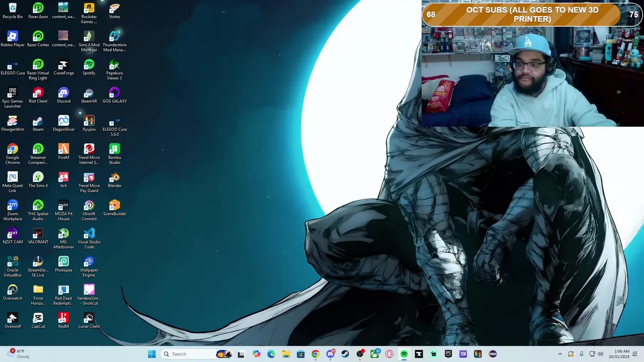
Task: Launch Pepakura Viewer 3 desktop icon
Action: pyautogui.click(x=115, y=69)
